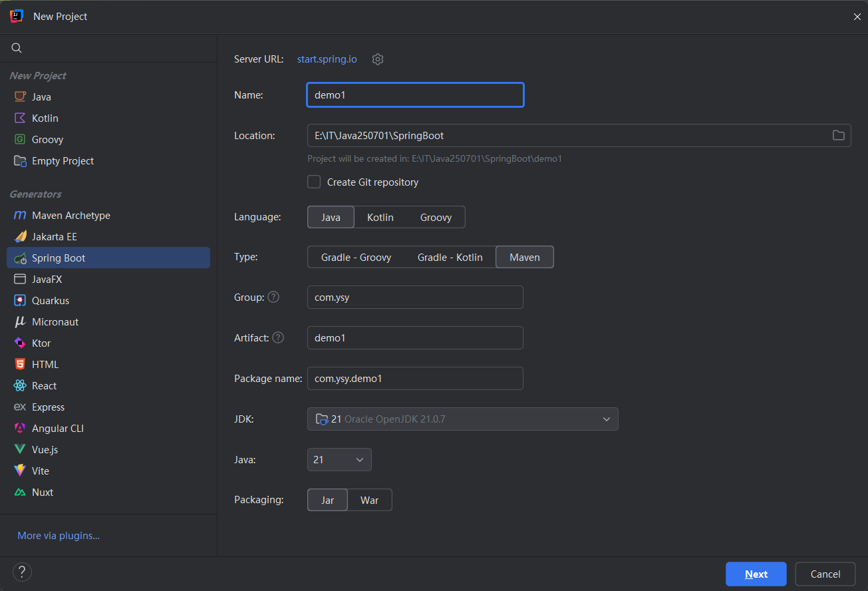Open Artifact field help tooltip icon
Screen dimensions: 868x591
[x=278, y=337]
